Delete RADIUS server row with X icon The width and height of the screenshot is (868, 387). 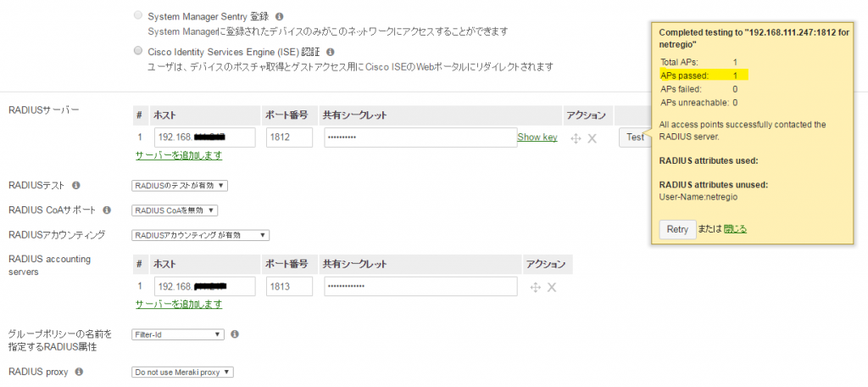(592, 138)
